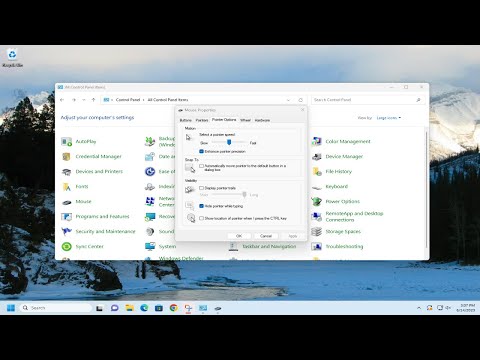Screen dimensions: 480x360
Task: Click All Control Panel Items breadcrumb
Action: [168, 100]
